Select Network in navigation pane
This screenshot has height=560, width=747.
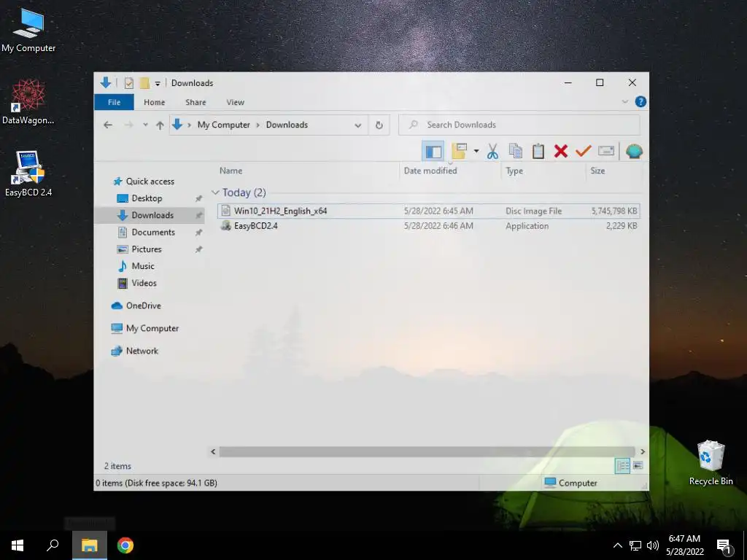click(x=142, y=351)
